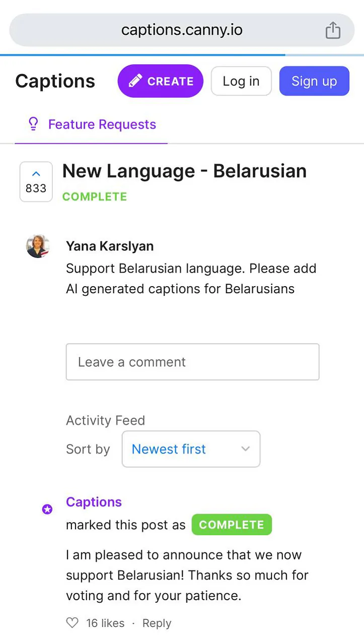The width and height of the screenshot is (364, 644).
Task: Upvote the Belarusian post using the arrow
Action: pyautogui.click(x=36, y=174)
